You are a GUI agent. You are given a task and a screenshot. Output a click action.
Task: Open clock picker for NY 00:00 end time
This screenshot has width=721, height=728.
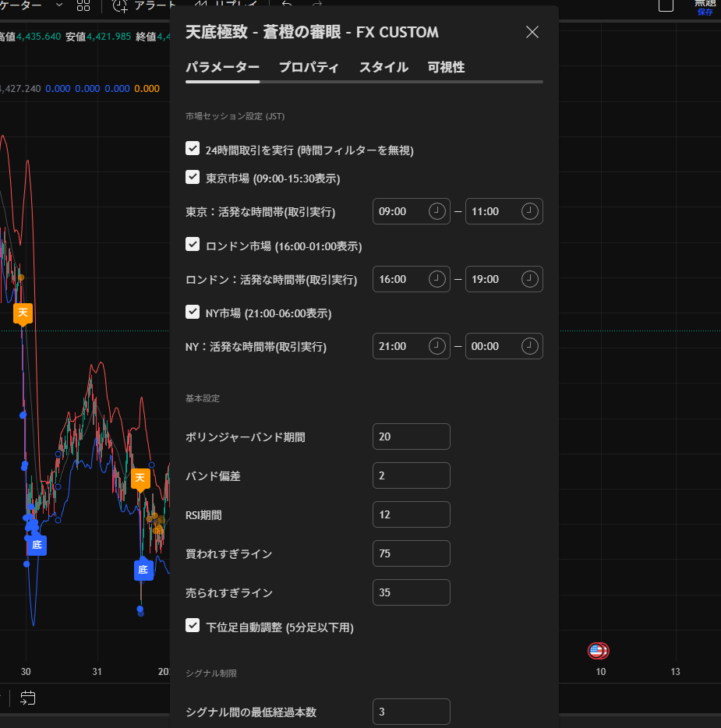coord(530,346)
